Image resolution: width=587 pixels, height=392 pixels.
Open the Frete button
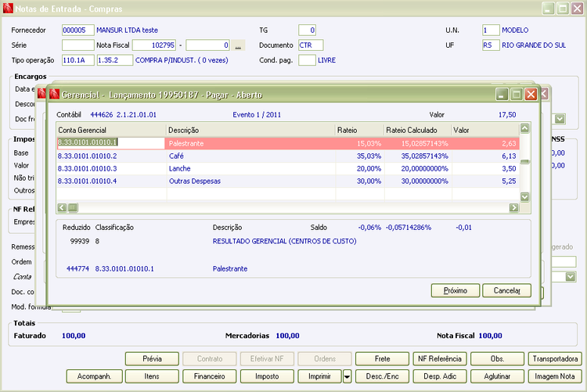382,358
